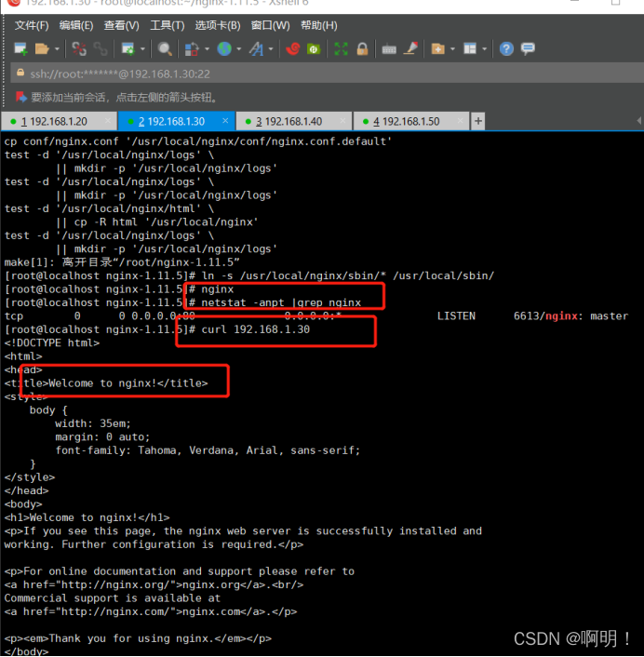
Task: Click the ssh address bar field
Action: tap(327, 74)
